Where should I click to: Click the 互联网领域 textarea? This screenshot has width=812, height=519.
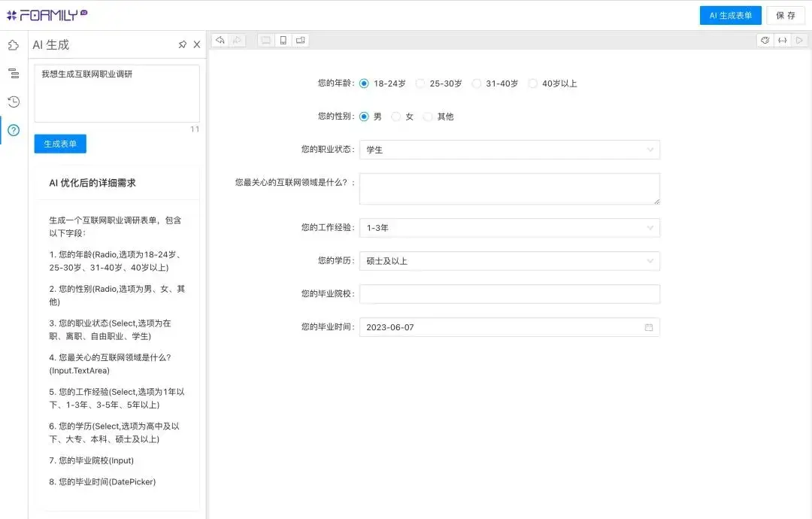coord(510,189)
